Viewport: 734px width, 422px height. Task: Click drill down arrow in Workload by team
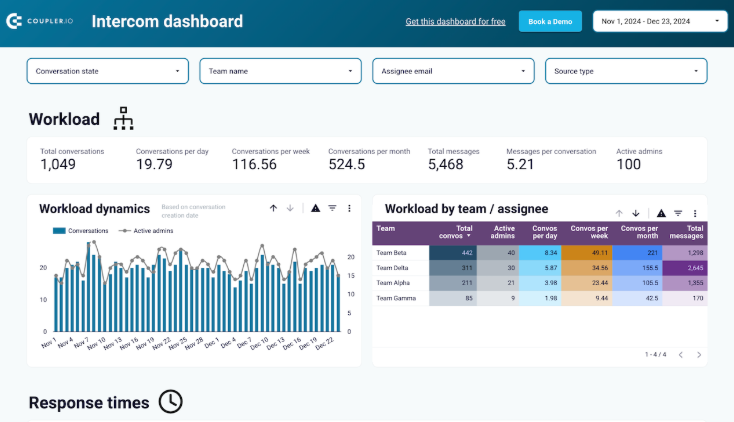click(635, 213)
